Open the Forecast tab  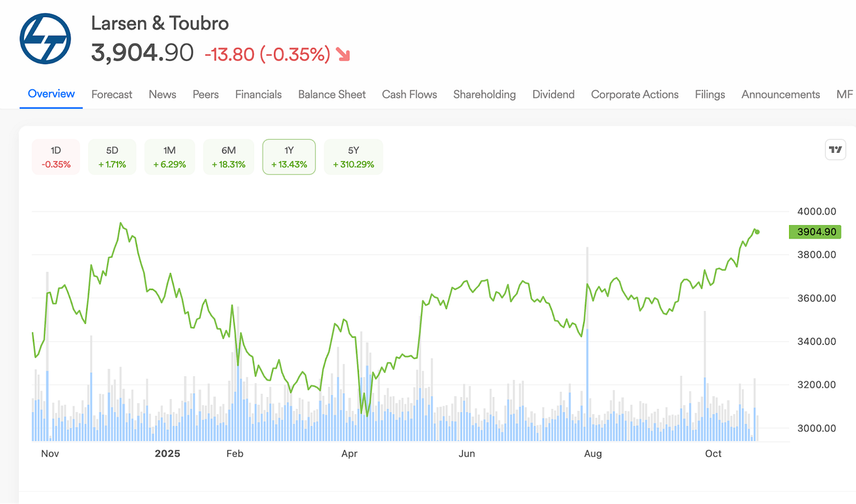coord(112,95)
